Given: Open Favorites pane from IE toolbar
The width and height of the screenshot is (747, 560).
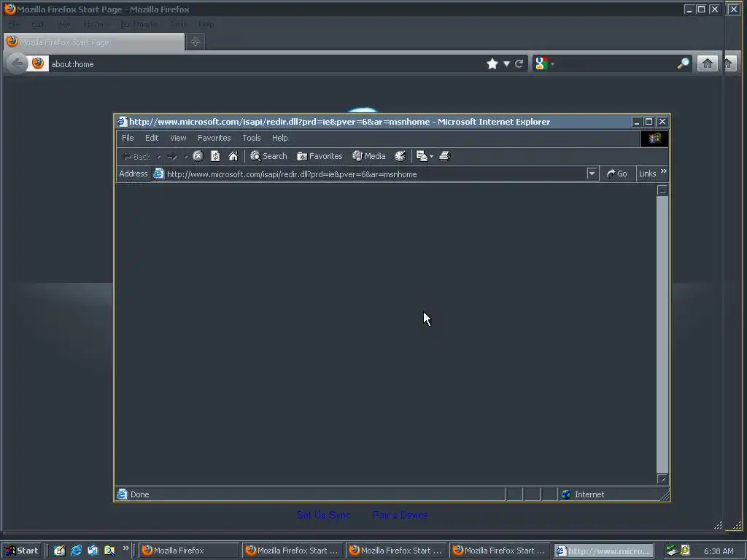Looking at the screenshot, I should coord(320,156).
